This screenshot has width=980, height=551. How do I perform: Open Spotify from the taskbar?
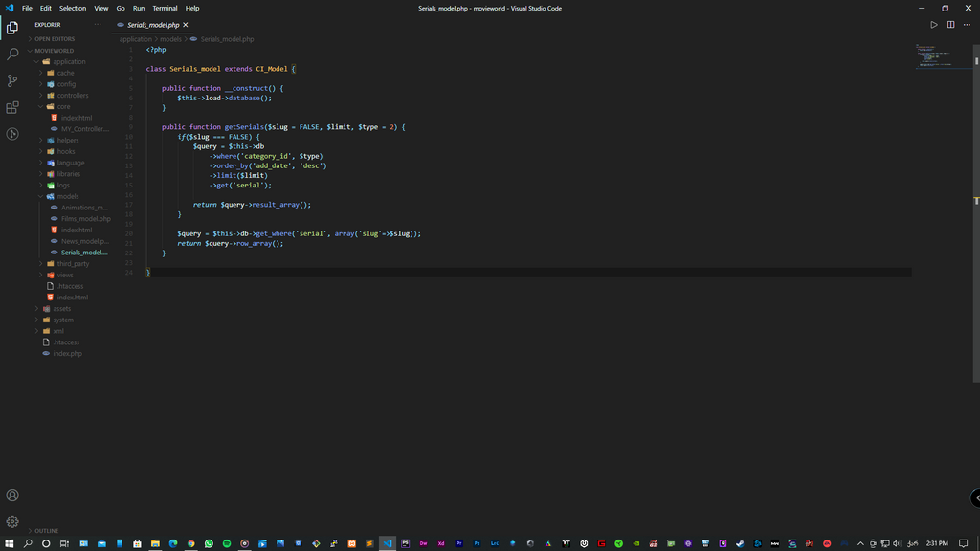[x=227, y=543]
